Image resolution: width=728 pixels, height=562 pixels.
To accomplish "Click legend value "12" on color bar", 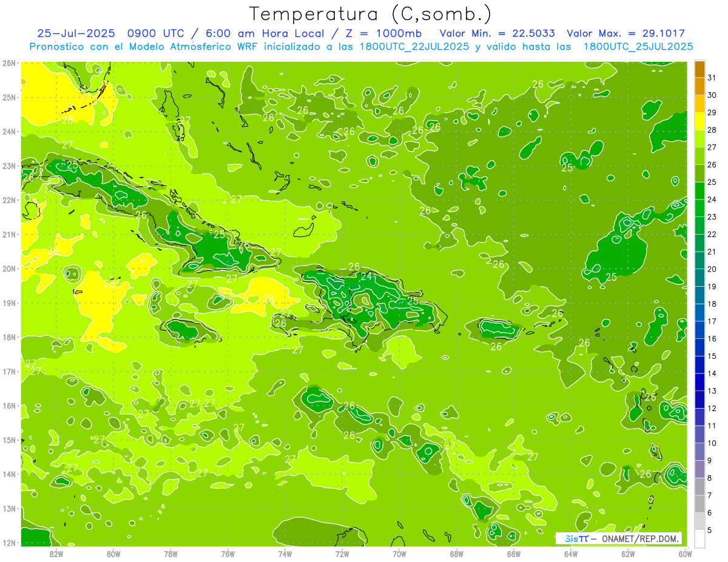I will click(x=712, y=409).
